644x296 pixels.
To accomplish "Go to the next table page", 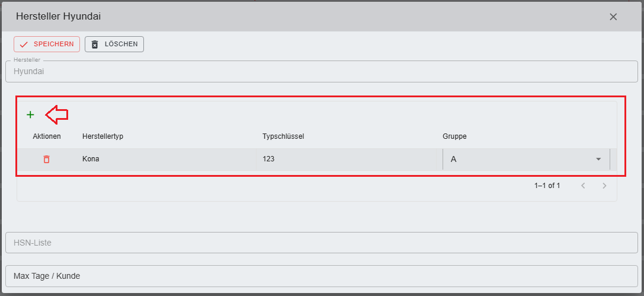I will [x=604, y=186].
